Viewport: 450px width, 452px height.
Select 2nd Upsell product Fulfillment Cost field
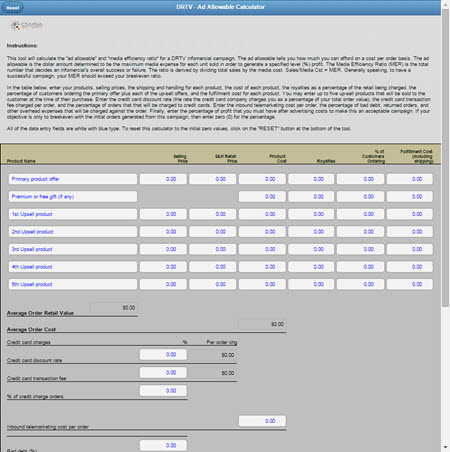(x=410, y=232)
